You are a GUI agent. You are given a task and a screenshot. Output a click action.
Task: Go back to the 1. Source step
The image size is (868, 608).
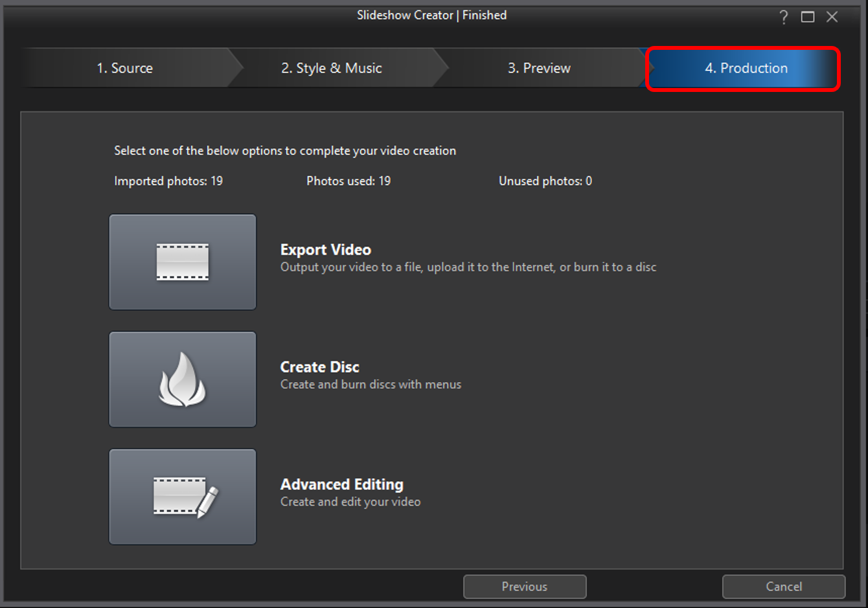125,68
